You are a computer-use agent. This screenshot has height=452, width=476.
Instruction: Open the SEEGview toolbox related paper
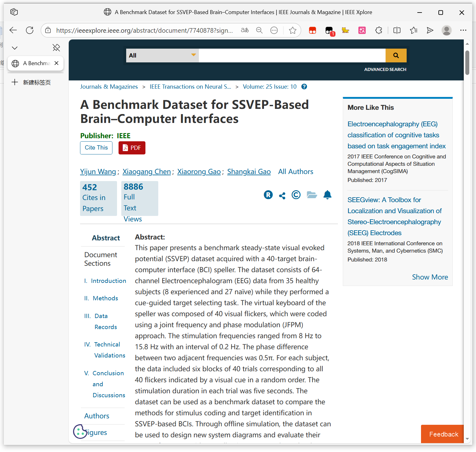[394, 217]
